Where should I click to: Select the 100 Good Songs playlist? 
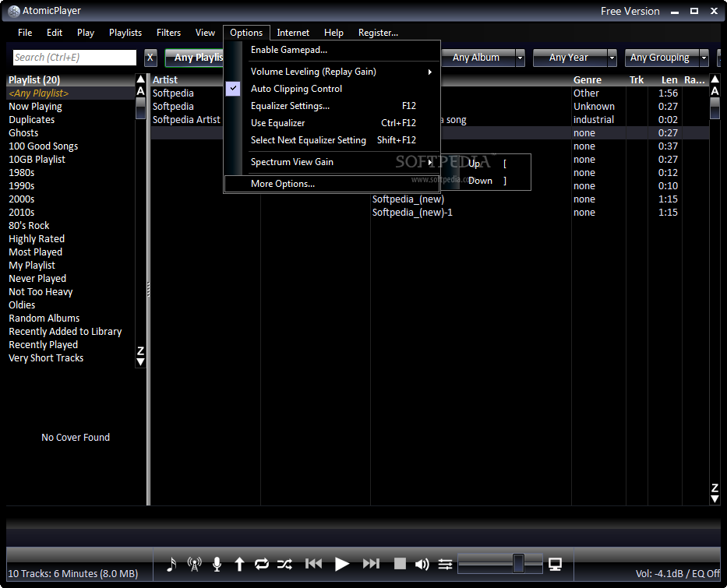[x=70, y=146]
